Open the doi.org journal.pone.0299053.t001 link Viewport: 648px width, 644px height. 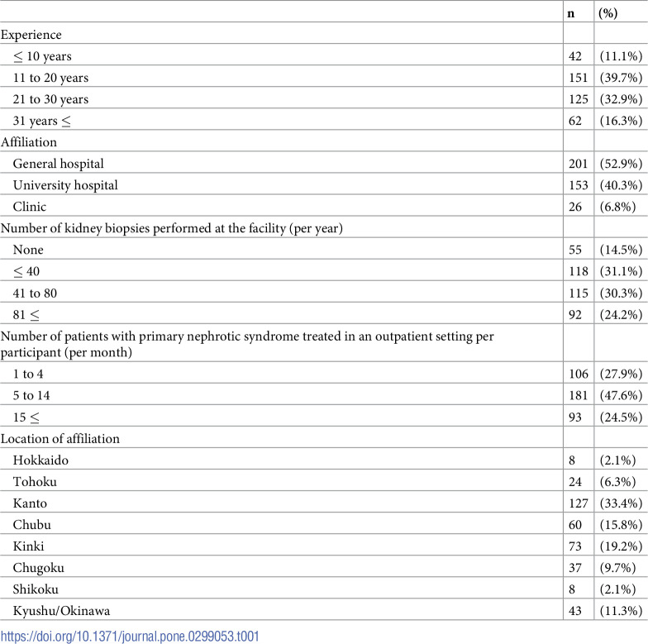click(x=130, y=637)
